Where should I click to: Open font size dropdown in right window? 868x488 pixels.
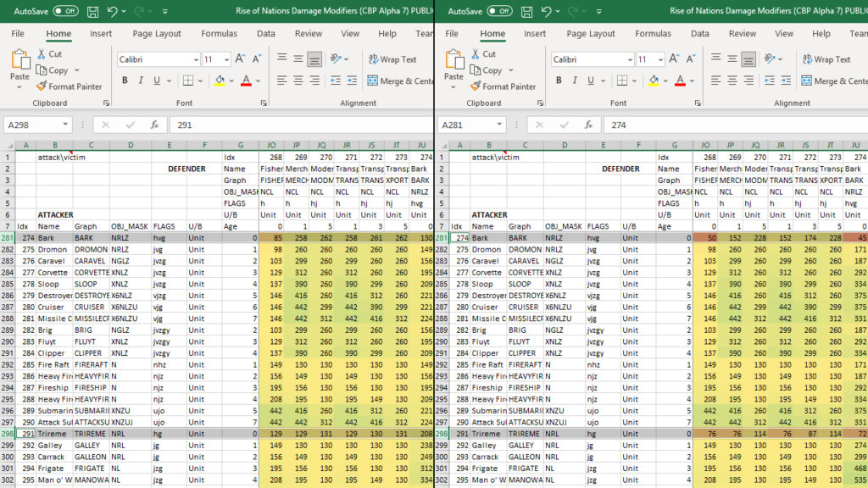coord(660,59)
